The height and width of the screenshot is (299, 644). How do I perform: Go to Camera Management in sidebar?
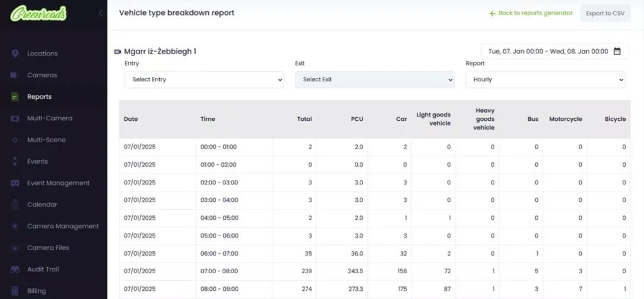pyautogui.click(x=63, y=226)
